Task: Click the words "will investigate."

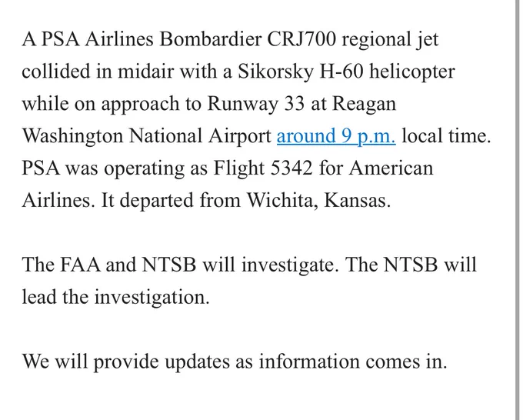Action: (x=271, y=265)
